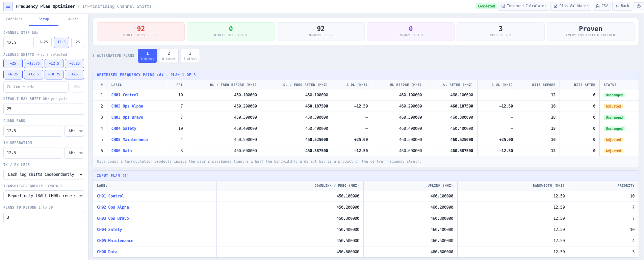Edit the IM Separation value field
The height and width of the screenshot is (260, 644).
pos(33,153)
